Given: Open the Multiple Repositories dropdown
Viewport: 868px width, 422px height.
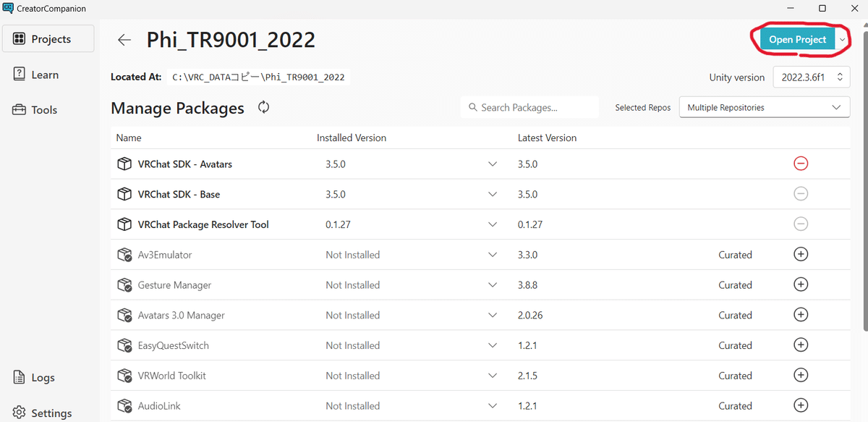Looking at the screenshot, I should point(765,107).
